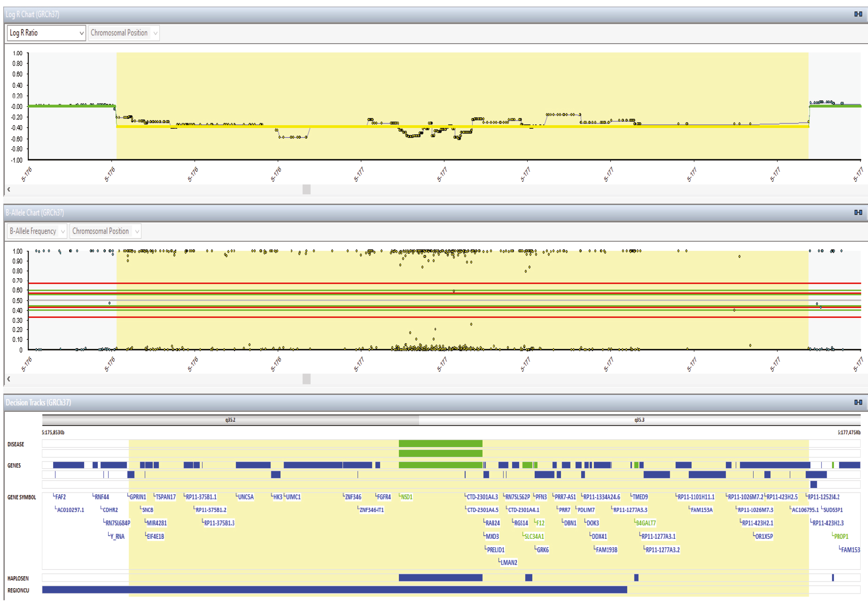Click the q35.3 cytoband segment
Screen dimensions: 868x610
click(640, 420)
